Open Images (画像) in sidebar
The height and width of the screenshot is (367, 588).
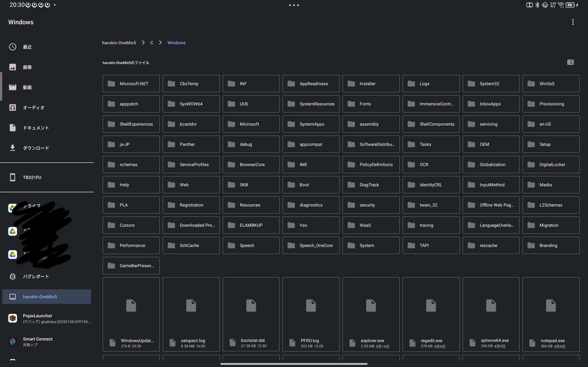tap(27, 67)
